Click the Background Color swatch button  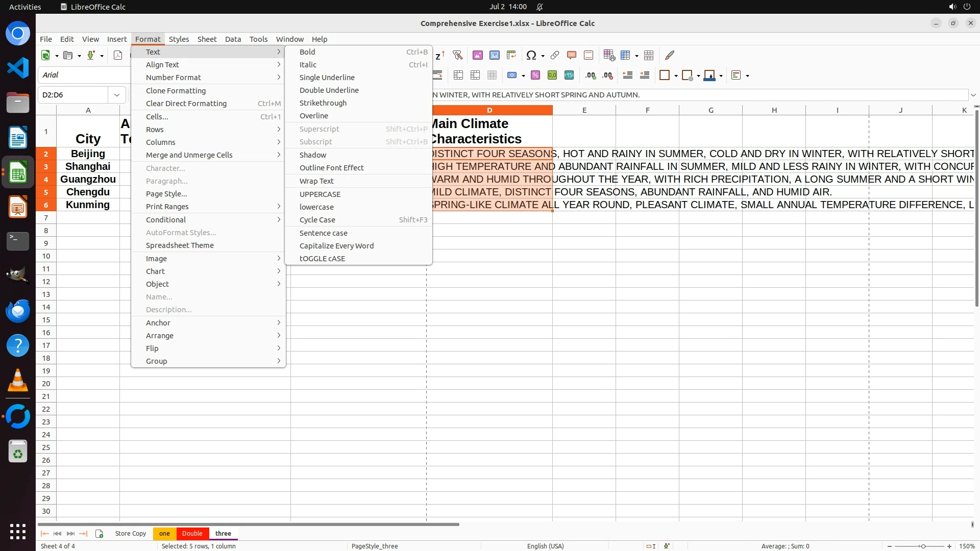pyautogui.click(x=709, y=76)
